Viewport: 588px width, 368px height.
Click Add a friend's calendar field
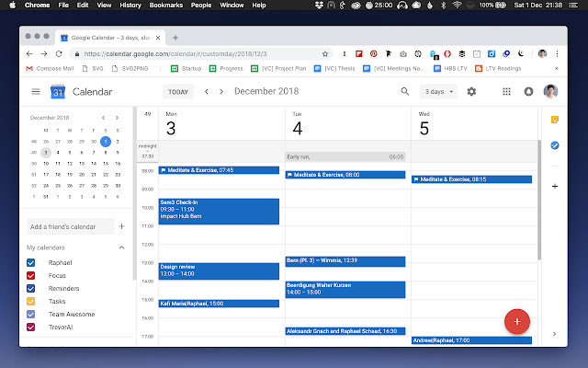(69, 225)
